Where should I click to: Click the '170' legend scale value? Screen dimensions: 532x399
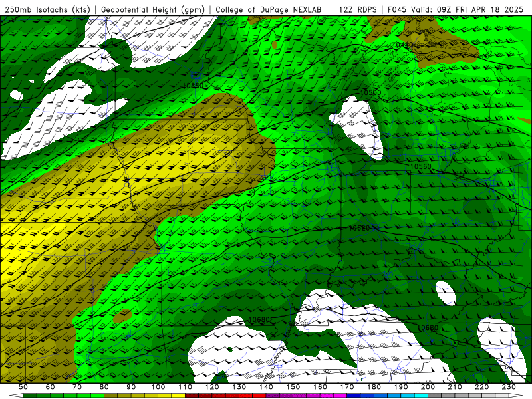[347, 387]
